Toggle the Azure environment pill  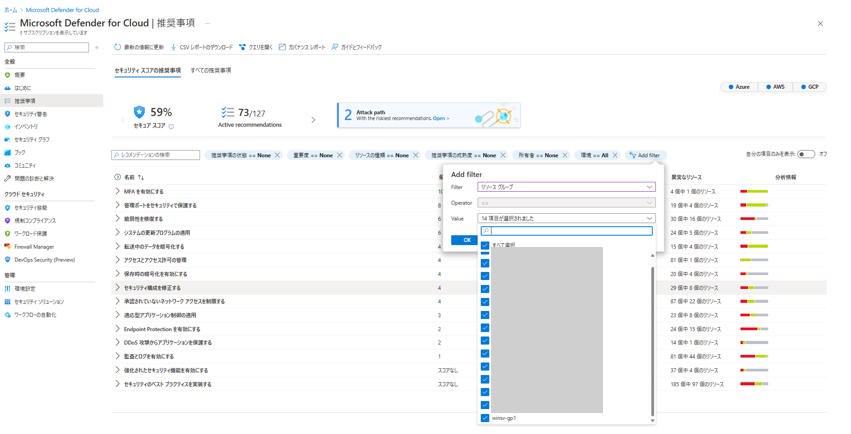(739, 87)
